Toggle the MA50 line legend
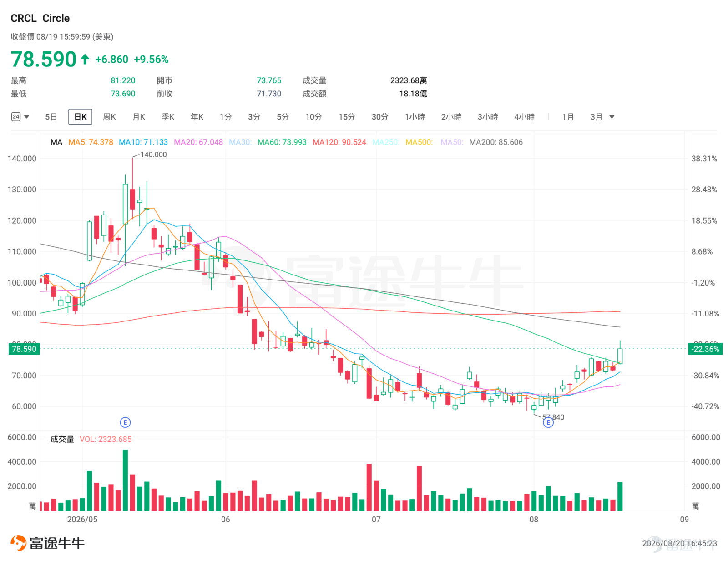Screen dimensions: 728x561 point(452,142)
